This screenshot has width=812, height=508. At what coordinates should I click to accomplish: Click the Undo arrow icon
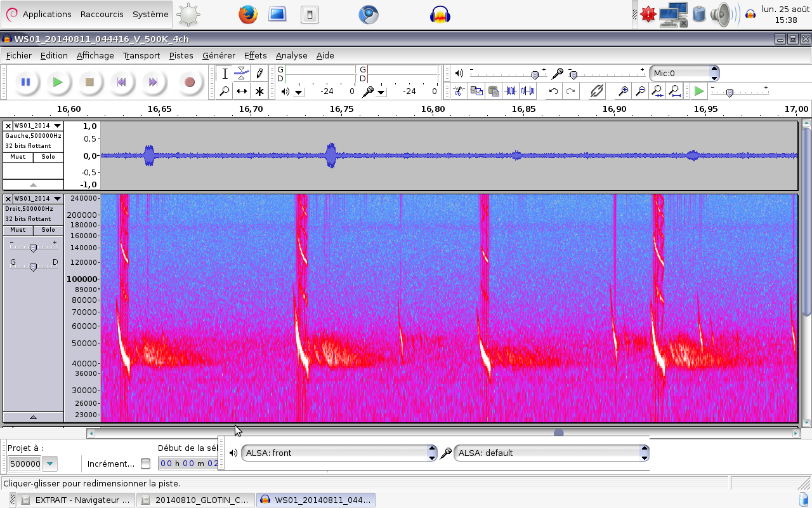(x=553, y=91)
